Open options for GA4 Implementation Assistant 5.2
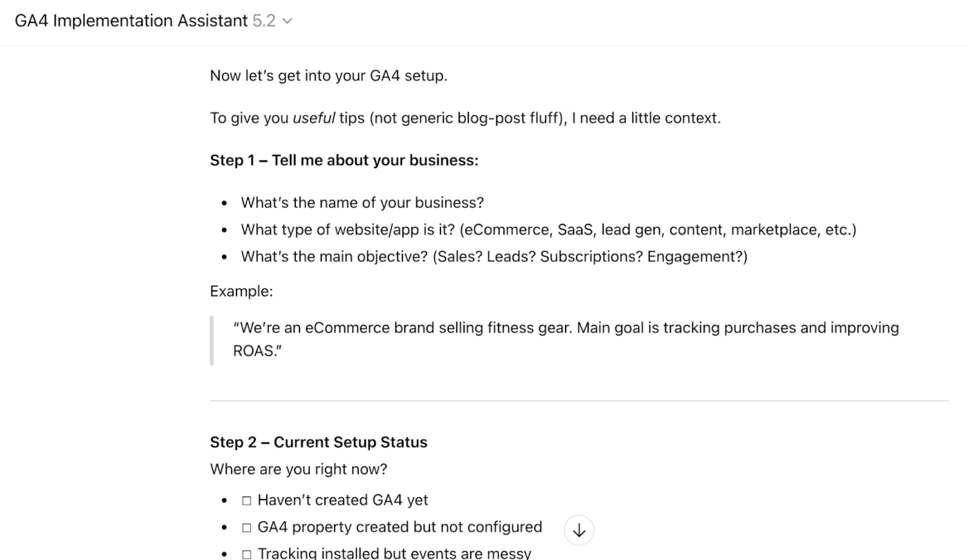The height and width of the screenshot is (560, 968). tap(288, 21)
